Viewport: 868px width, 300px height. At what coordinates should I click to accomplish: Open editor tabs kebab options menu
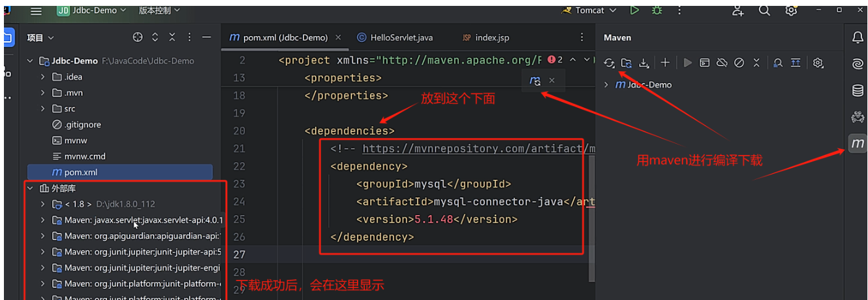581,38
